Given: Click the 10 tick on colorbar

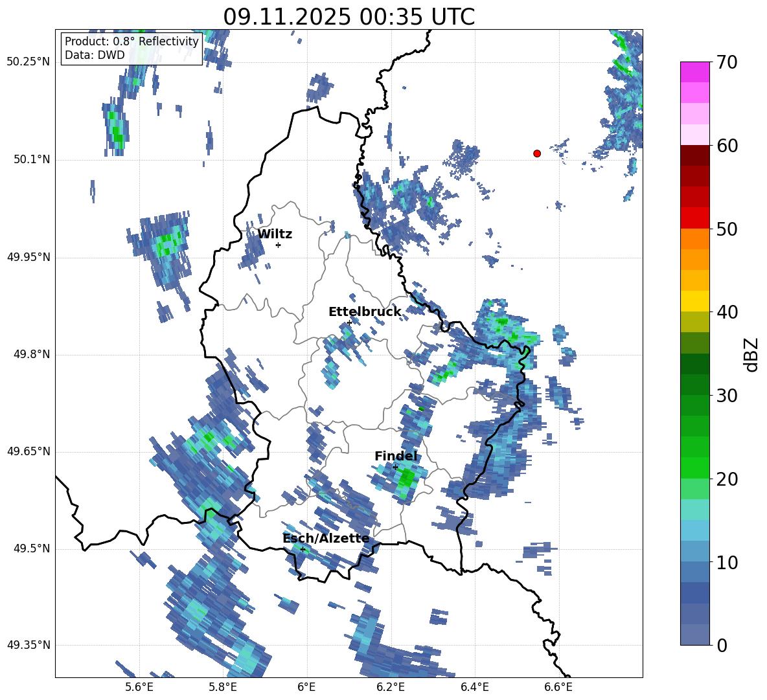Looking at the screenshot, I should (x=726, y=562).
